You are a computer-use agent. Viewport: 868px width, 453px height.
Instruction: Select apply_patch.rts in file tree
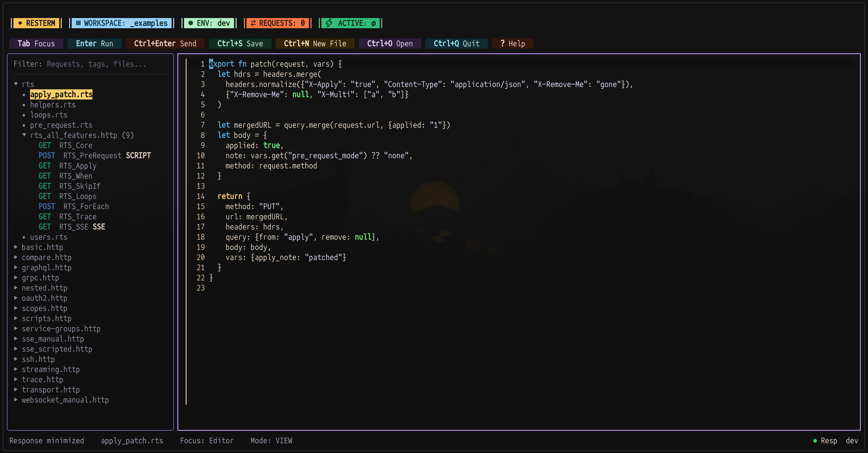(61, 94)
